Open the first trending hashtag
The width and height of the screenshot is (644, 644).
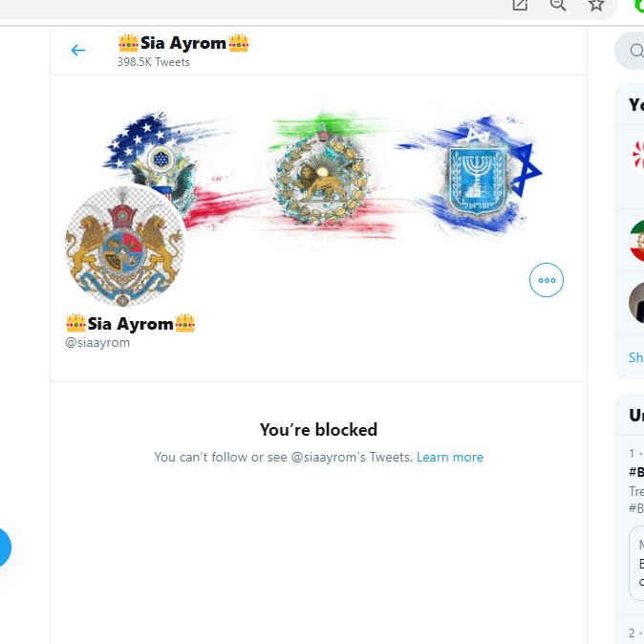click(x=636, y=472)
